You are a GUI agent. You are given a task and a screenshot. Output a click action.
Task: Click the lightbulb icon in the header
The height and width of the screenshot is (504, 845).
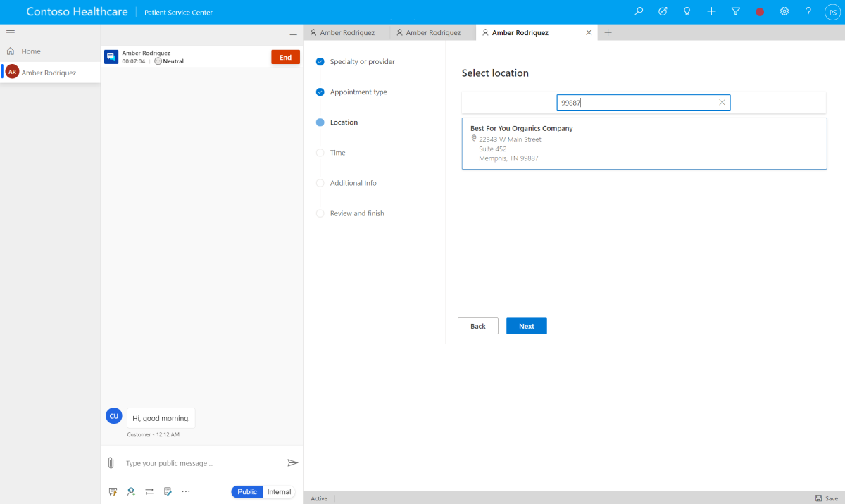pyautogui.click(x=687, y=12)
